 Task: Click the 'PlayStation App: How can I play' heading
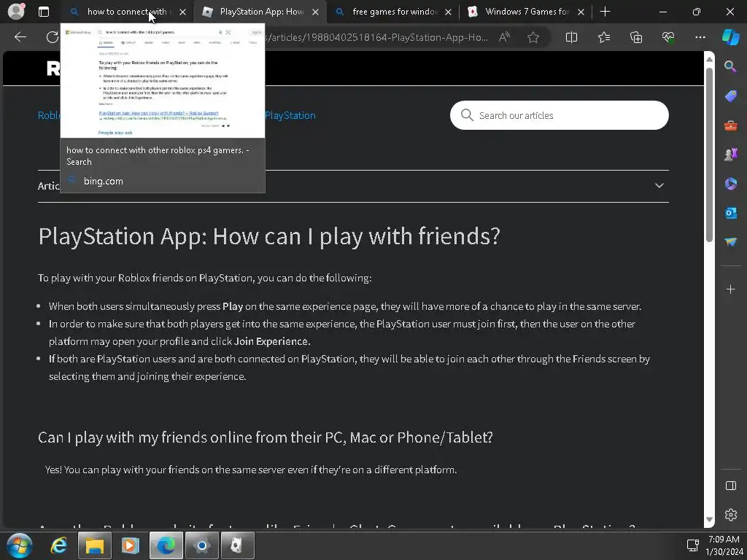coord(269,236)
